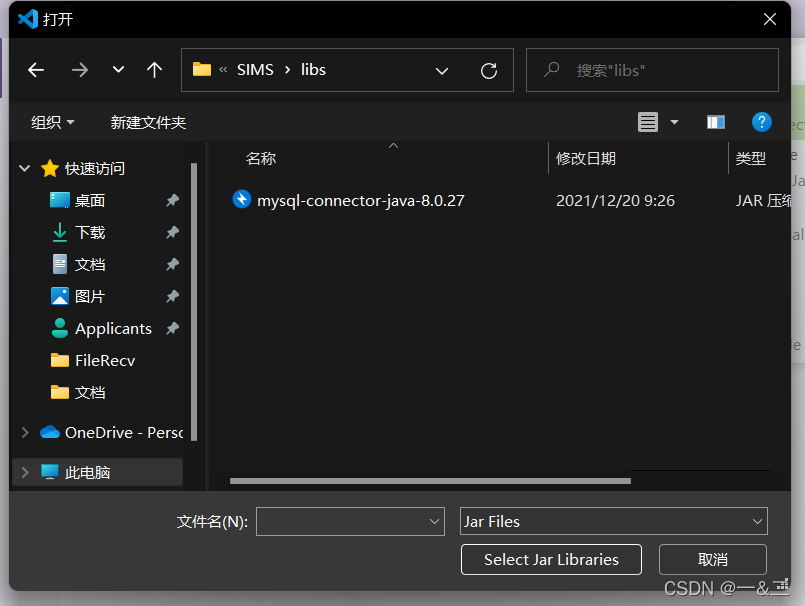Image resolution: width=805 pixels, height=606 pixels.
Task: Click the jar file icon of mysql-connector
Action: (x=242, y=199)
